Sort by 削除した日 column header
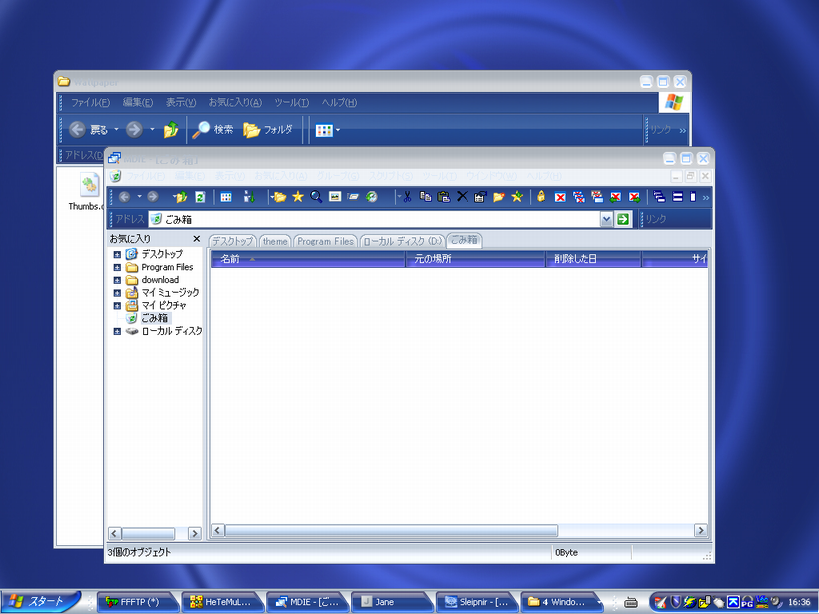 (x=593, y=258)
